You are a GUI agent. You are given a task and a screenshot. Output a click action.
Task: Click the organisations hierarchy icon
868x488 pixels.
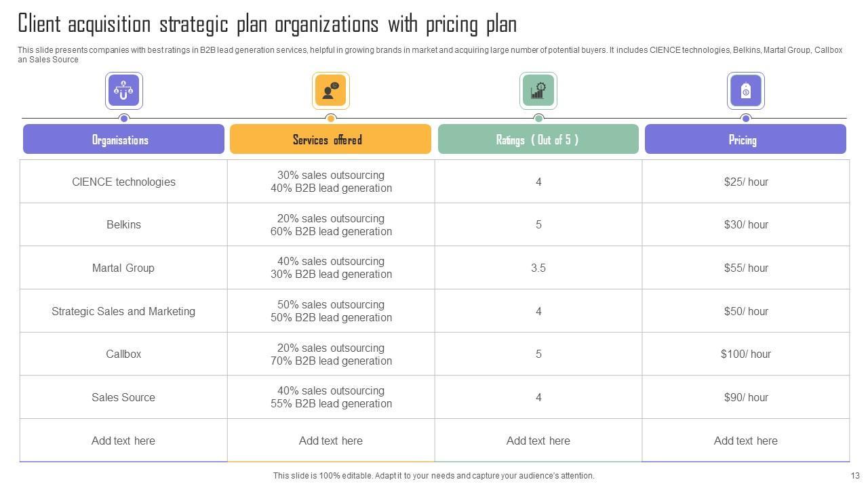point(123,90)
